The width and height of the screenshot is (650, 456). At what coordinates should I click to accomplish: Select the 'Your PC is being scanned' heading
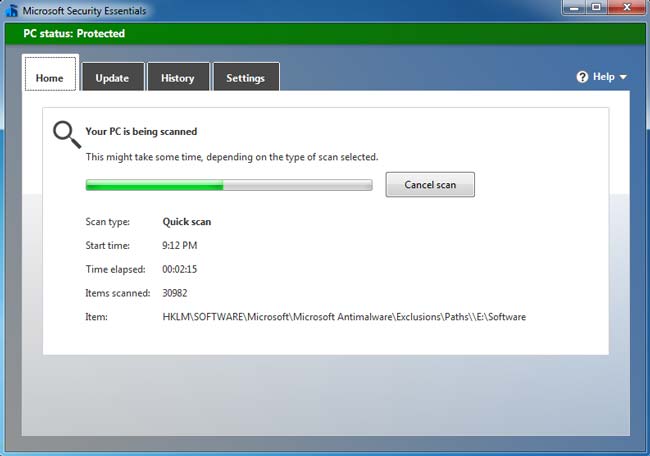pos(141,132)
